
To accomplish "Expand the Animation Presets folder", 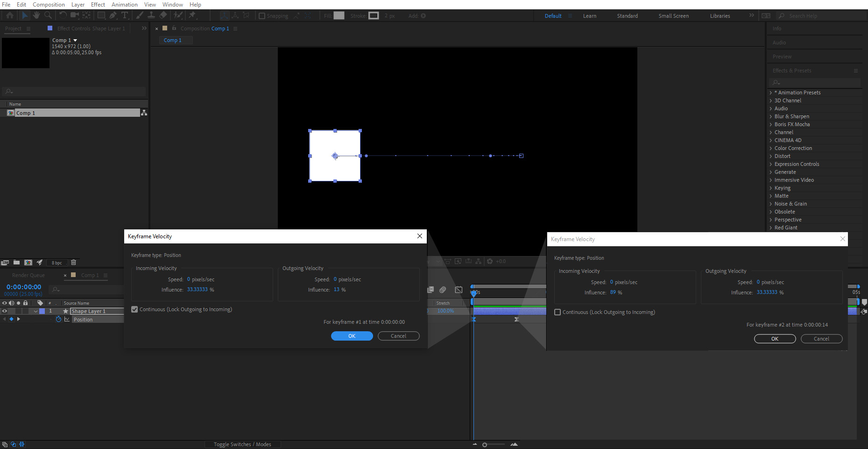I will click(x=771, y=93).
